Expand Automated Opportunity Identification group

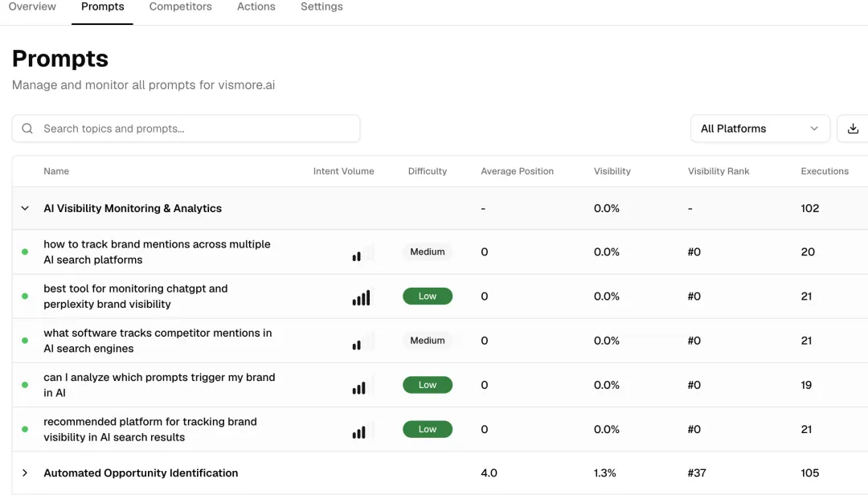25,473
